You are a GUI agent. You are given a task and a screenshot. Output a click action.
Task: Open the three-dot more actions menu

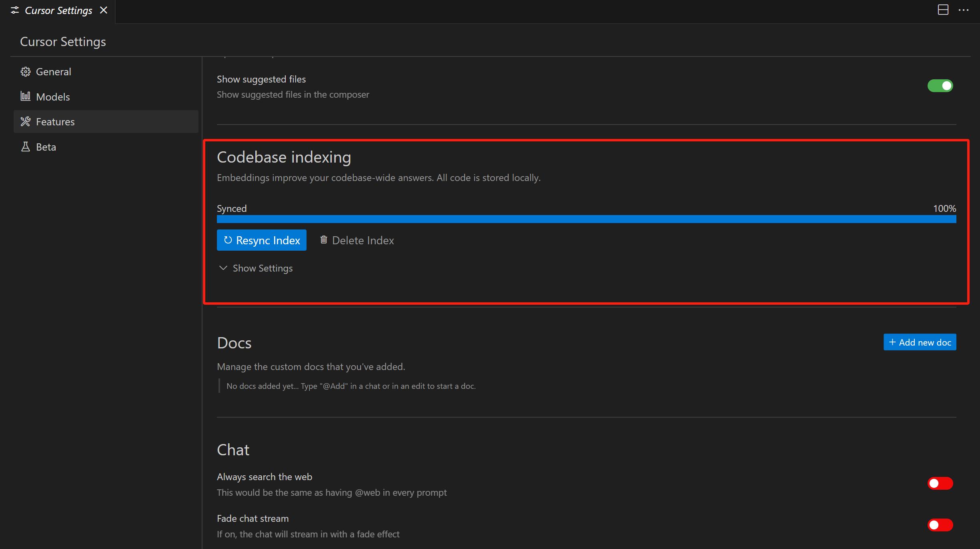(x=964, y=10)
